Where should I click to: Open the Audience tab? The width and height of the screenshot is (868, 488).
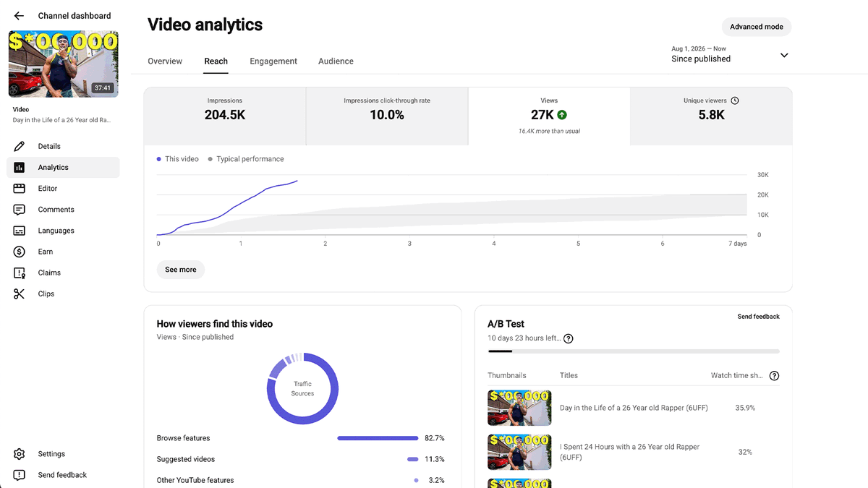click(336, 61)
